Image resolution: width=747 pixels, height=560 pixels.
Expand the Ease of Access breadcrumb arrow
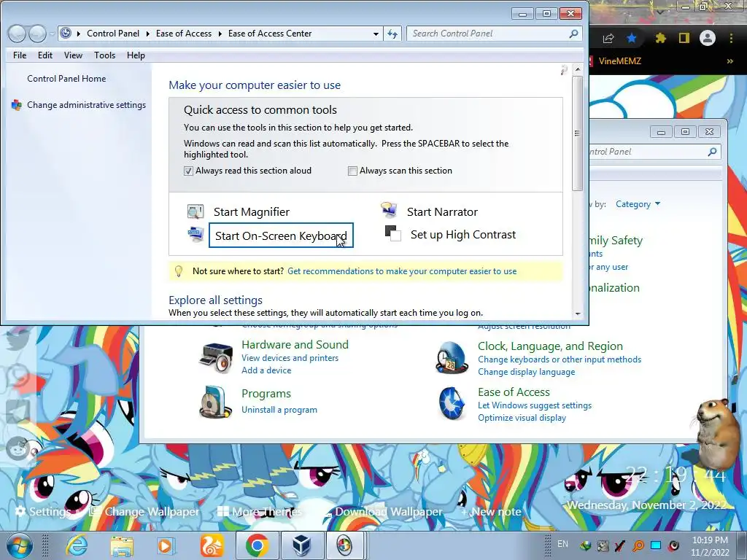click(x=220, y=34)
